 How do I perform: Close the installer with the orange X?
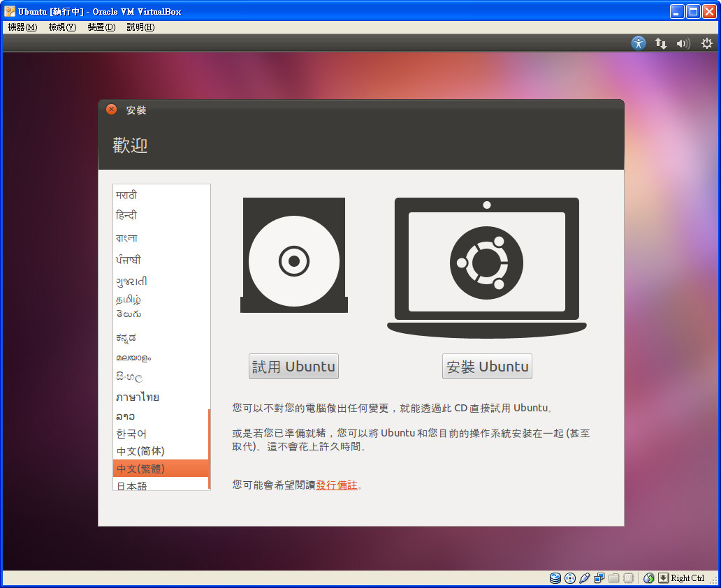[x=111, y=110]
